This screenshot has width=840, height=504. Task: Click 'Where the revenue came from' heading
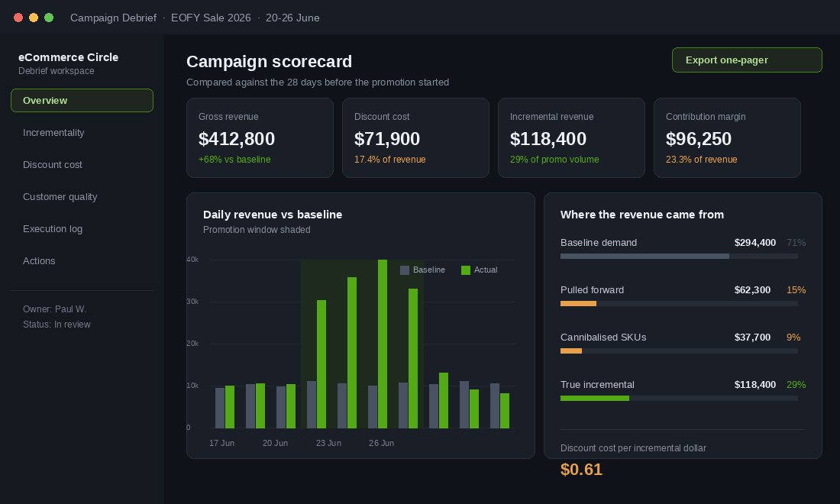[x=641, y=215]
